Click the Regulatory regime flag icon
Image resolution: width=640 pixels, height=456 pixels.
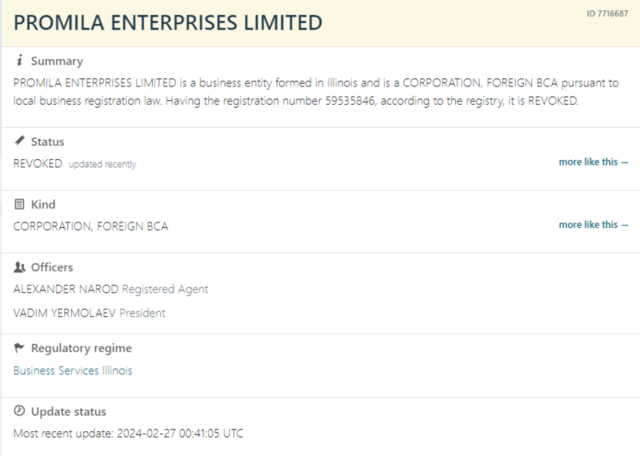pos(19,348)
